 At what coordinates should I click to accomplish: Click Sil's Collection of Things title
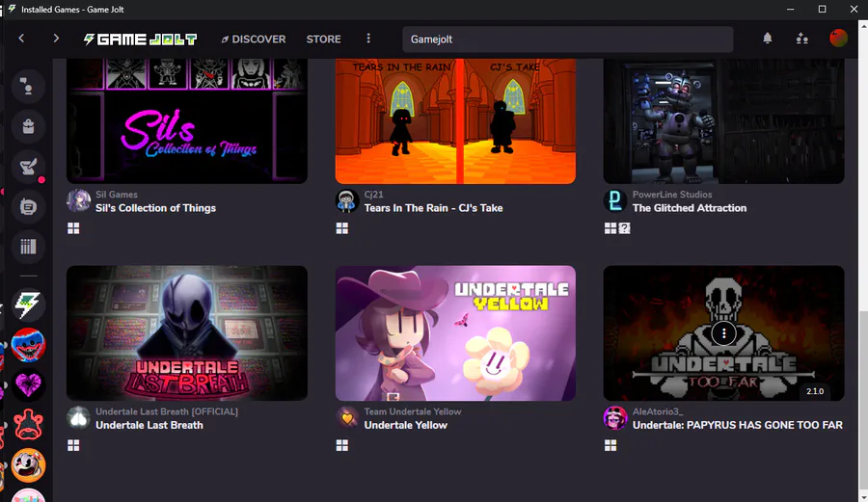click(155, 208)
